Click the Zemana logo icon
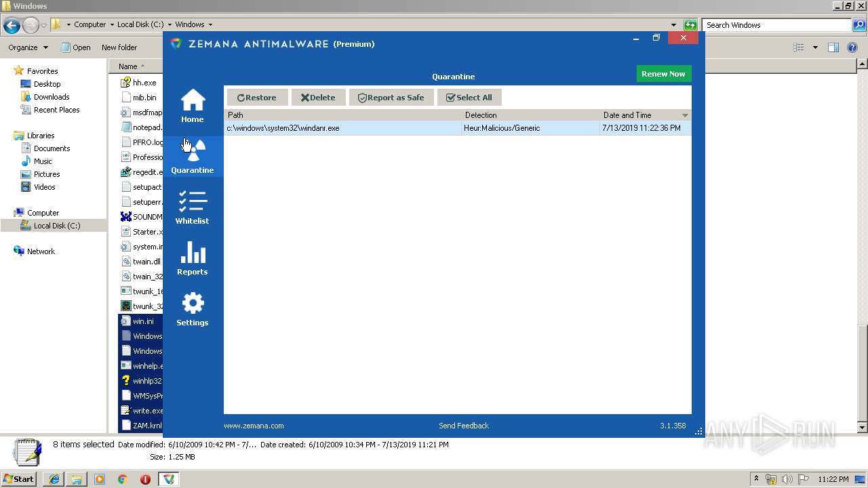The height and width of the screenshot is (488, 868). [x=176, y=44]
